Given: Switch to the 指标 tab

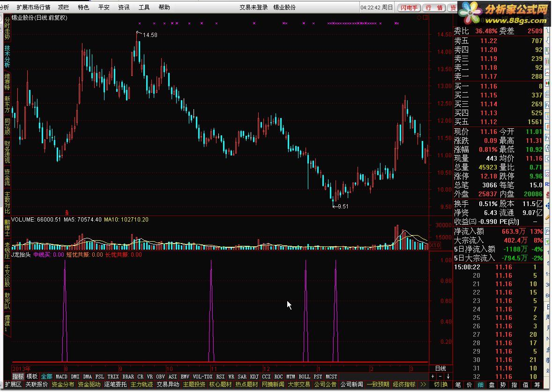Looking at the screenshot, I should click(18, 377).
